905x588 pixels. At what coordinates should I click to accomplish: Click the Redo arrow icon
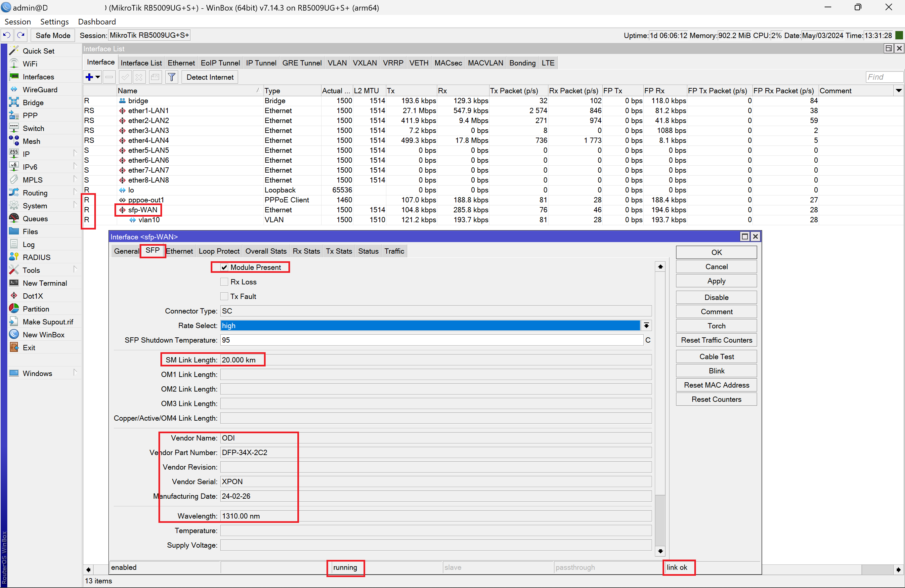(x=21, y=35)
